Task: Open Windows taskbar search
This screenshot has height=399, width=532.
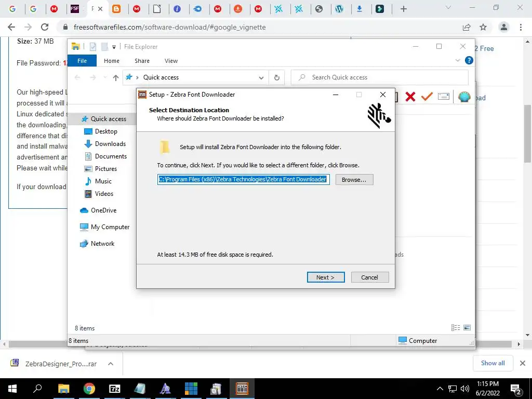Action: point(37,389)
